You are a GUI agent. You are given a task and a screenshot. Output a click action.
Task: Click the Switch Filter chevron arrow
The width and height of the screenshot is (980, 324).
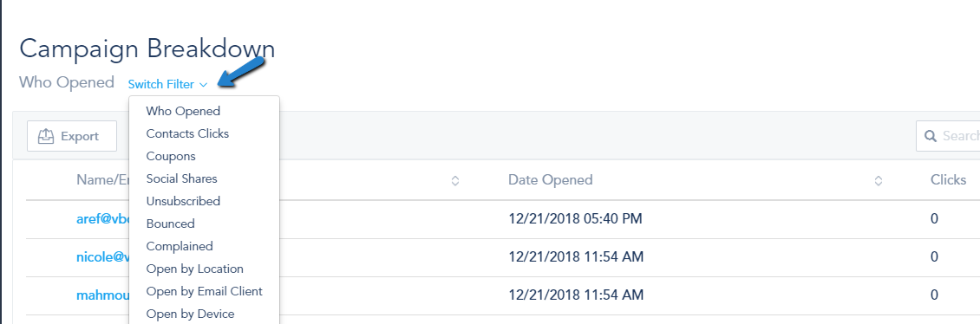[203, 85]
